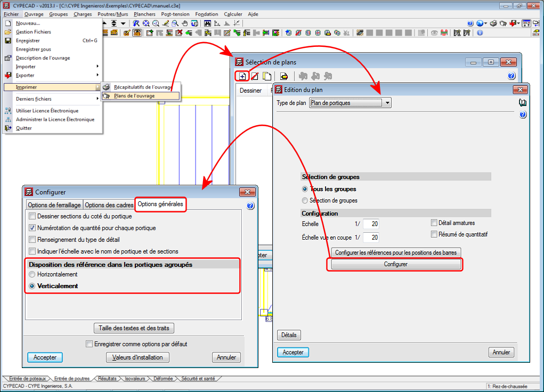This screenshot has height=392, width=544.
Task: Click the red export arrow icon in top-right toolbar
Action: coord(513,23)
